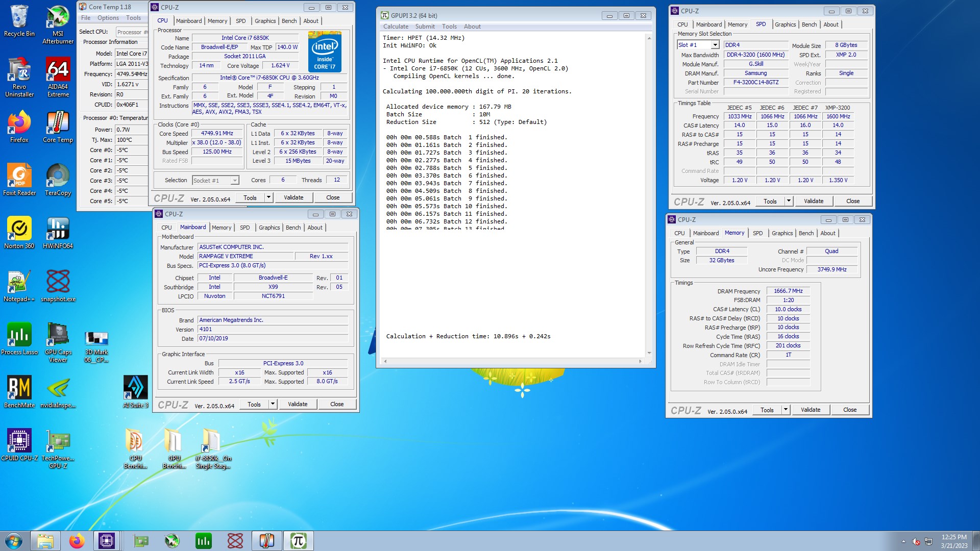This screenshot has width=980, height=551.
Task: Launch TeraCopy desktop shortcut
Action: click(x=58, y=180)
